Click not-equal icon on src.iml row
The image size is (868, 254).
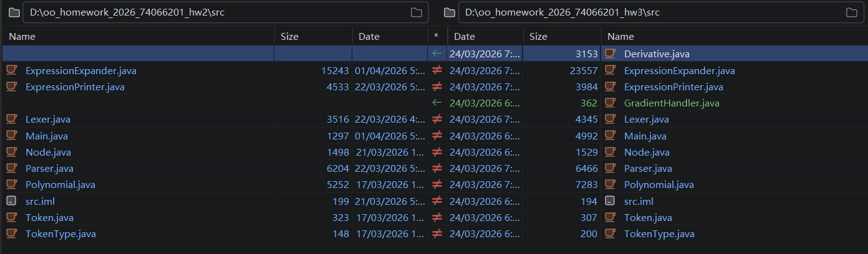[x=437, y=201]
